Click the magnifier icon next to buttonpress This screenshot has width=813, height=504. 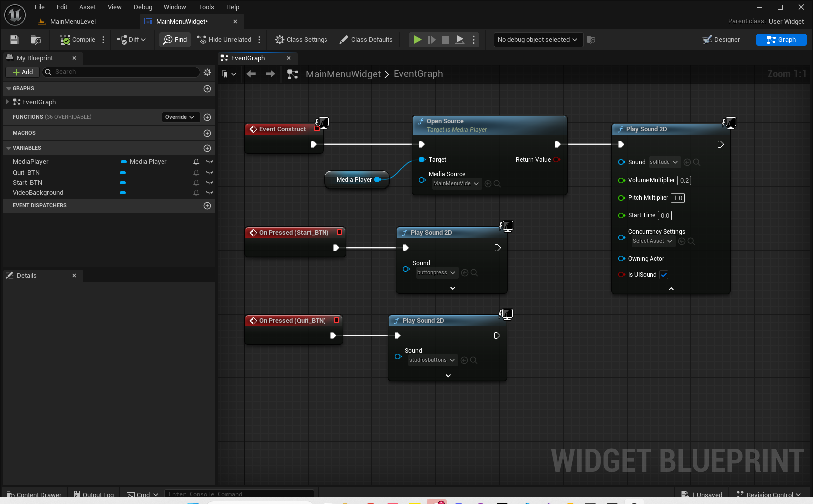[x=474, y=273]
